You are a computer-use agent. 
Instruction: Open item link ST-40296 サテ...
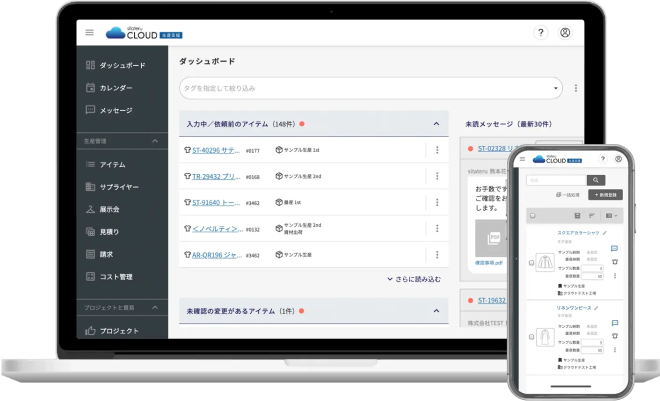[x=216, y=150]
